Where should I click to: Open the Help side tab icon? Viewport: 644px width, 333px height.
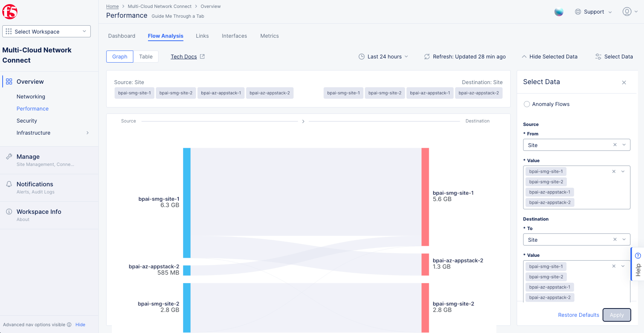[x=638, y=256]
